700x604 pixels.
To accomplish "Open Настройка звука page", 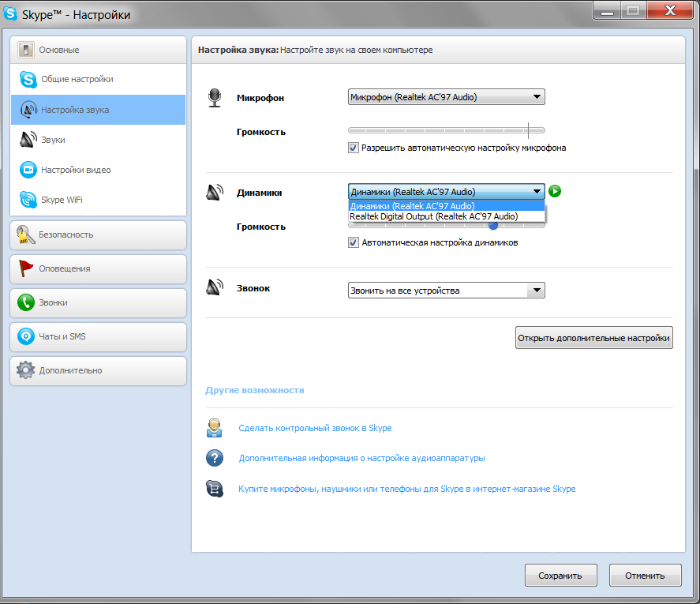I will pos(98,110).
